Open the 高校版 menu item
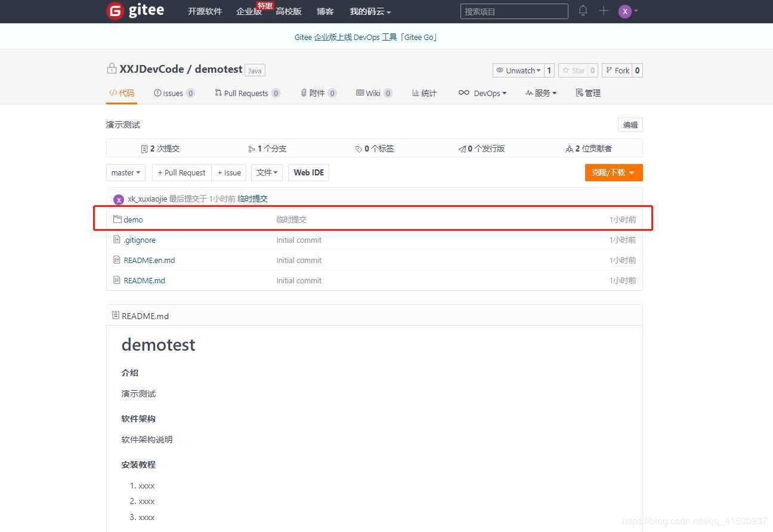Image resolution: width=773 pixels, height=532 pixels. (289, 11)
